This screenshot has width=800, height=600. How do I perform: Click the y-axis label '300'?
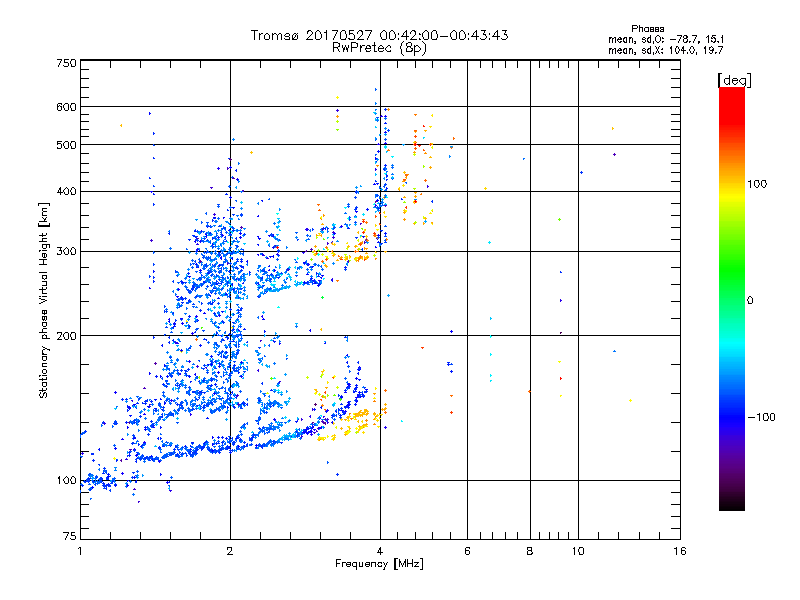click(x=66, y=252)
